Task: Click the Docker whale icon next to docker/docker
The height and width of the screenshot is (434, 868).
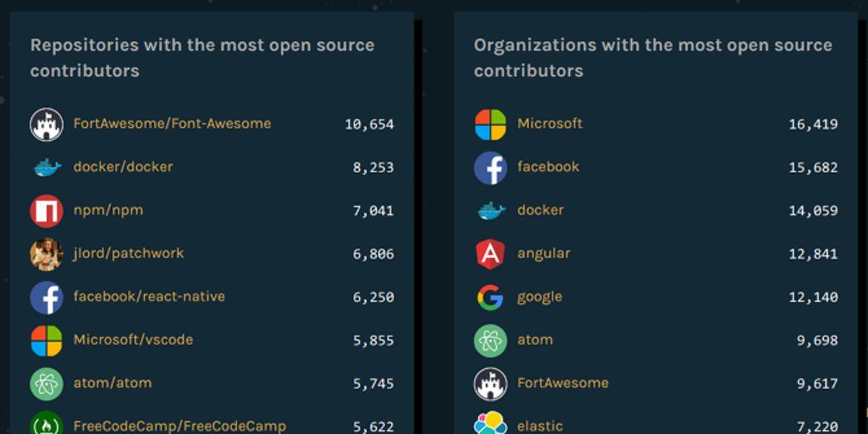Action: click(x=46, y=167)
